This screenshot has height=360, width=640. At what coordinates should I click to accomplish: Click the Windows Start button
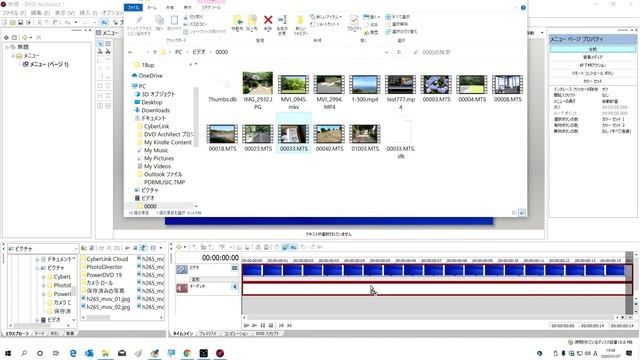coord(8,353)
